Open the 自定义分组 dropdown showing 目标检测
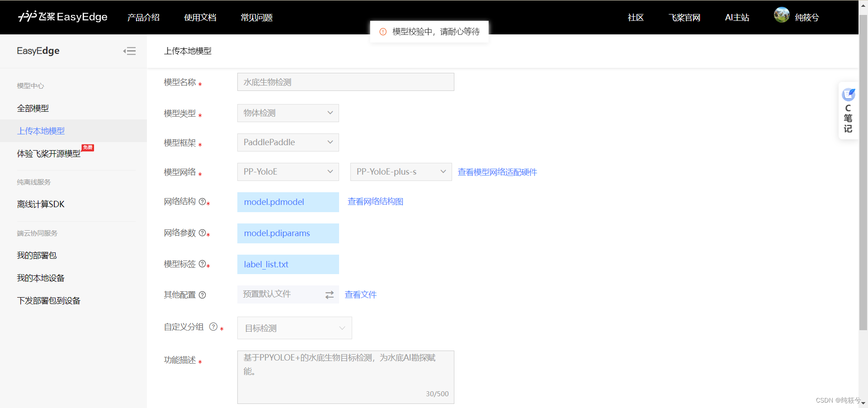868x408 pixels. point(295,328)
